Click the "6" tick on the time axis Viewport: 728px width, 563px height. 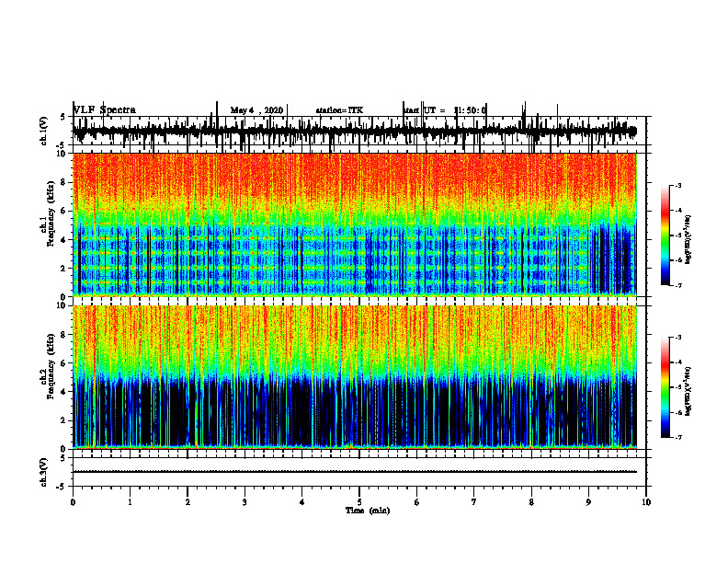[x=417, y=502]
